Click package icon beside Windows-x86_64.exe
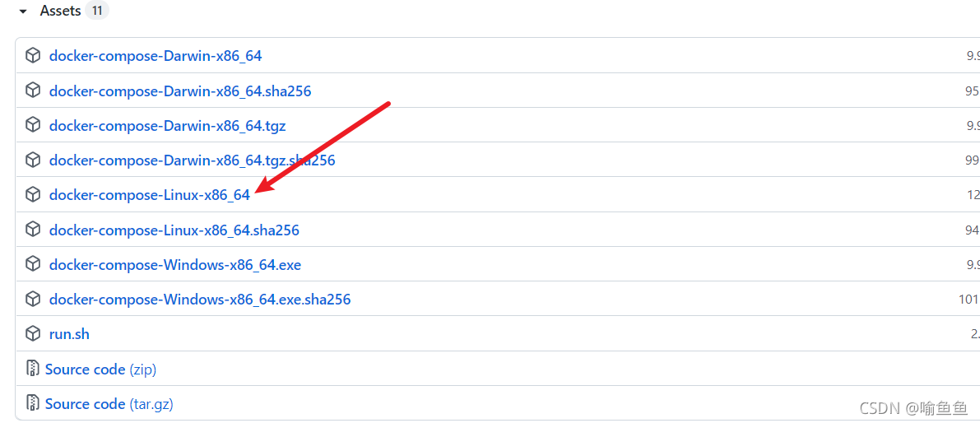 [x=32, y=264]
